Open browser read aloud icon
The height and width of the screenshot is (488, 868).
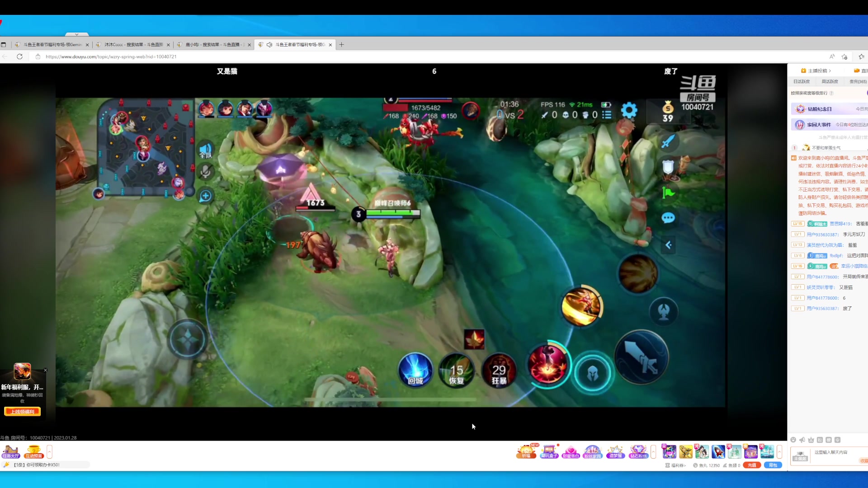click(x=832, y=56)
